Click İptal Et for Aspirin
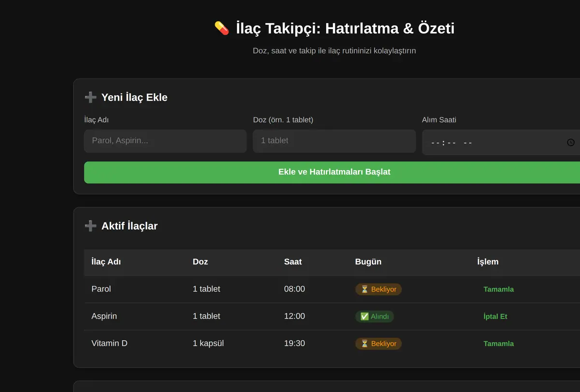 (495, 316)
